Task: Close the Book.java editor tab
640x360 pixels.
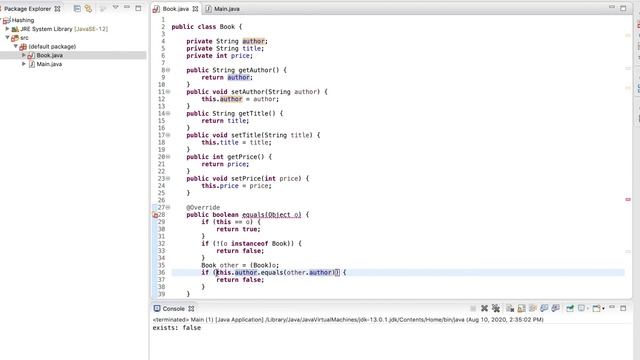Action: tap(195, 9)
